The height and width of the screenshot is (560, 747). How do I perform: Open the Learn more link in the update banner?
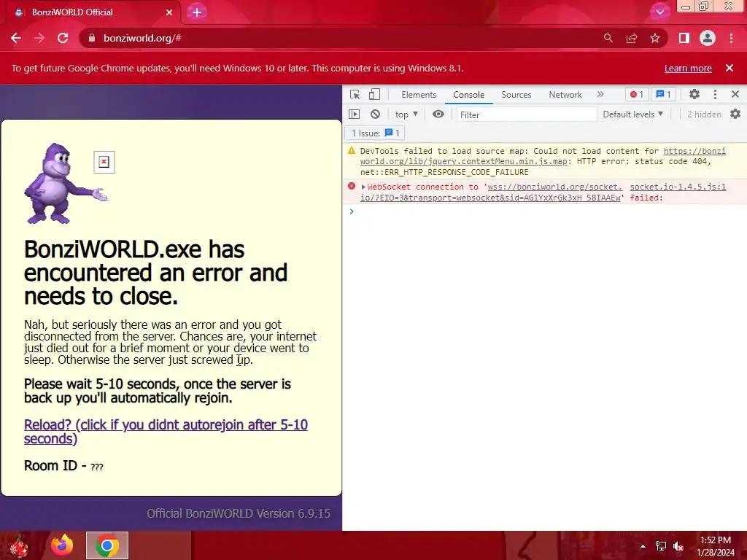click(688, 68)
